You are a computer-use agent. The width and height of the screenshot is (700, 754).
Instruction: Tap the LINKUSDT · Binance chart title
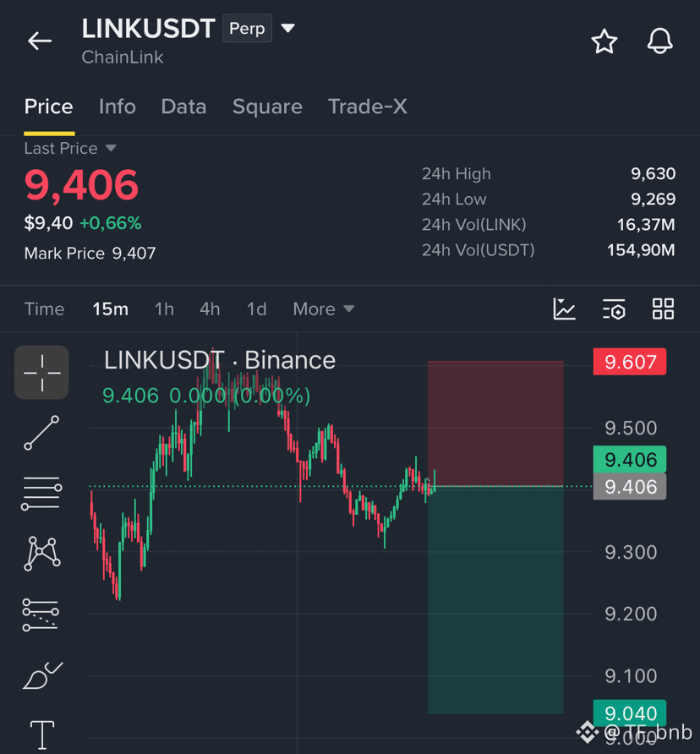tap(220, 360)
